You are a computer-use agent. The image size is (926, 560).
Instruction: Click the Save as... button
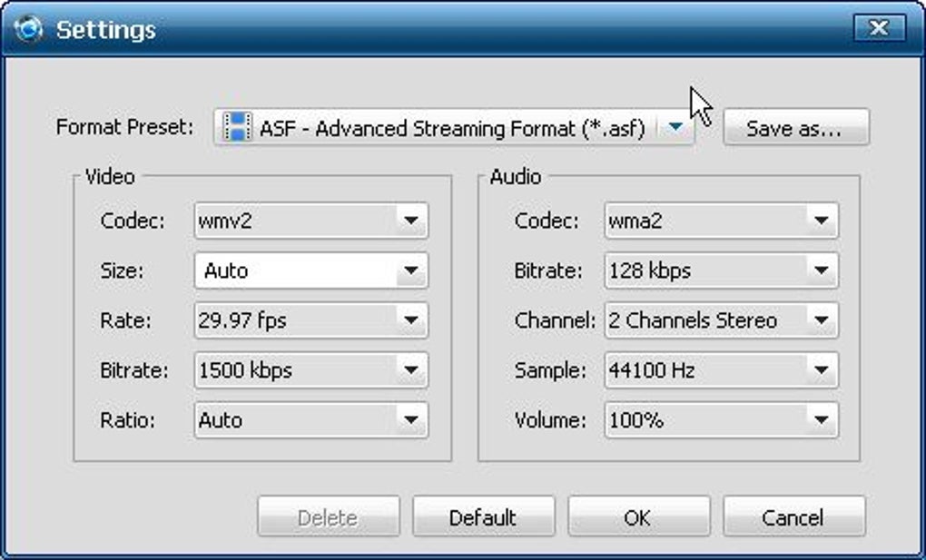point(795,128)
